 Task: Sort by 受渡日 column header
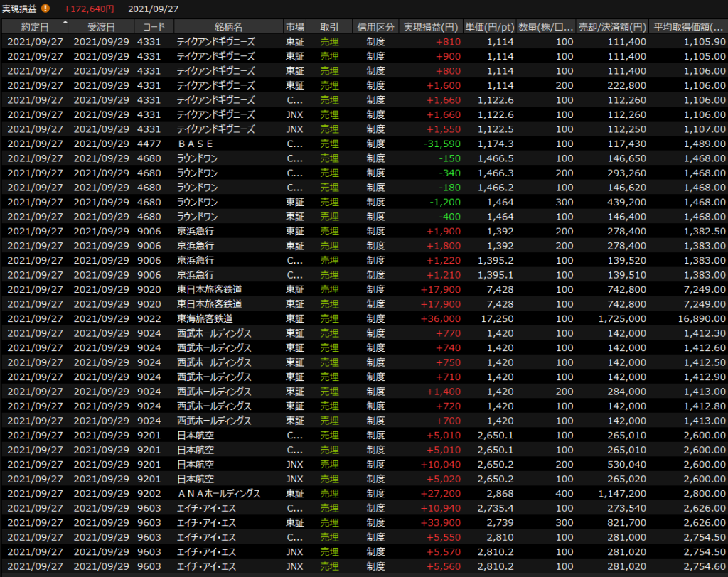101,27
